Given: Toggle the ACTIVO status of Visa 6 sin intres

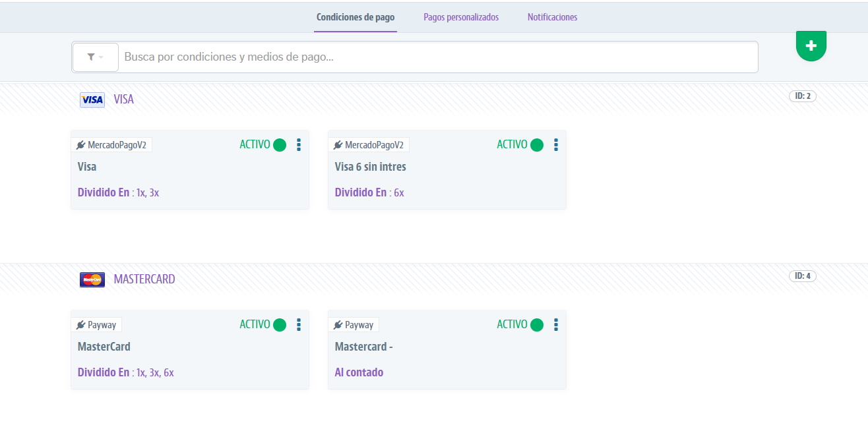Looking at the screenshot, I should 537,145.
